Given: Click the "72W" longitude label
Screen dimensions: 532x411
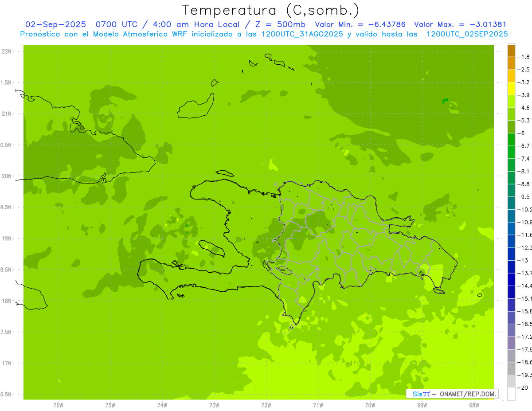Looking at the screenshot, I should (266, 405).
